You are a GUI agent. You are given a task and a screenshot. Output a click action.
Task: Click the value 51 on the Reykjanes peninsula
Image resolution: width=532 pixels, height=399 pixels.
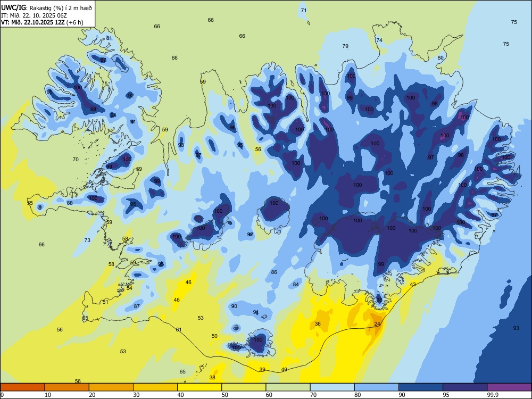(x=105, y=302)
